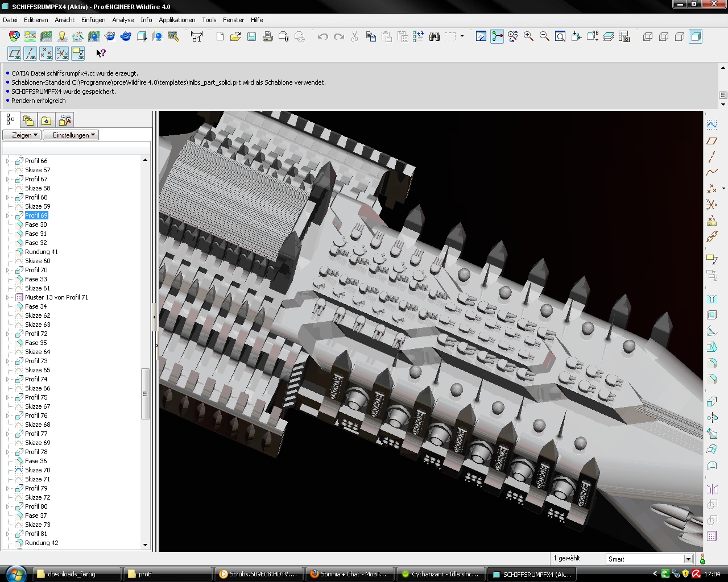Click the Zoom Out magnifier icon

point(544,36)
